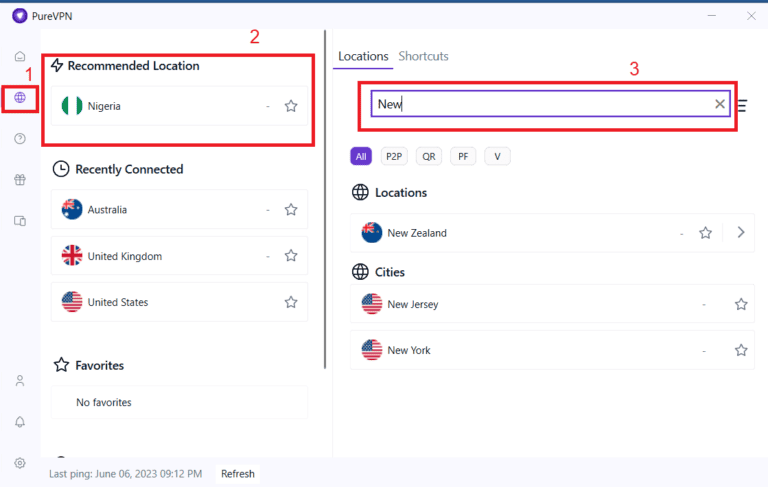Click the Nigeria flag icon
This screenshot has width=768, height=487.
tap(72, 106)
